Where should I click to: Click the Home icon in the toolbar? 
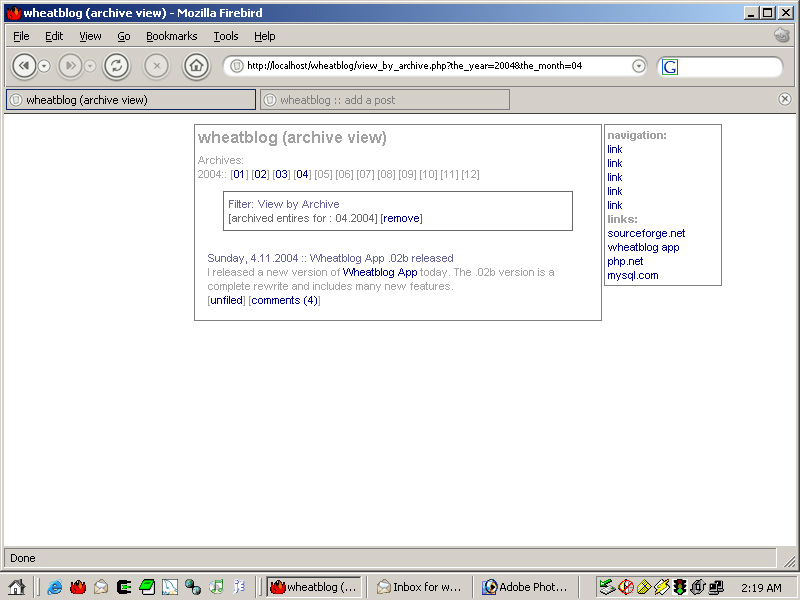pyautogui.click(x=194, y=66)
